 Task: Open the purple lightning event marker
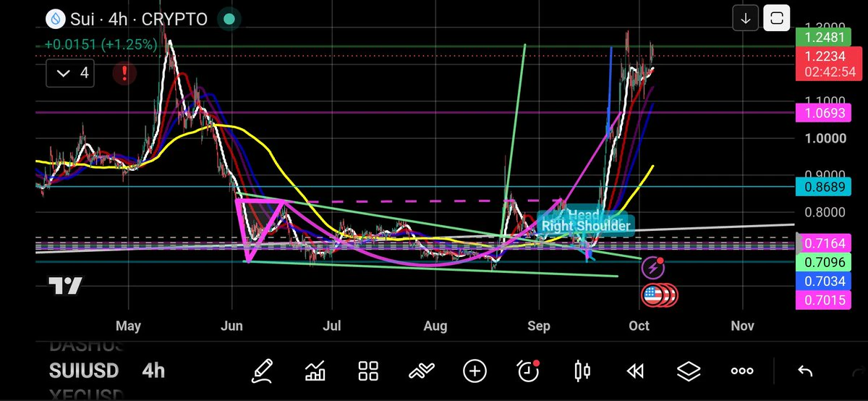(x=653, y=268)
